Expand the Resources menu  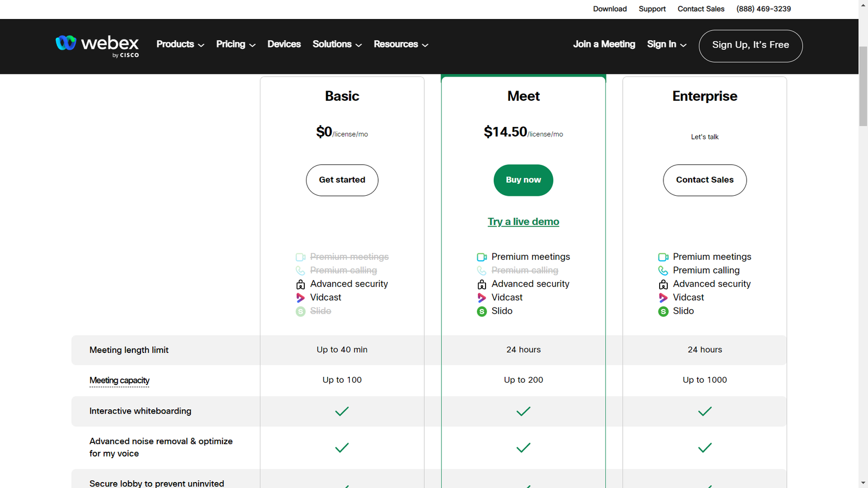[401, 44]
